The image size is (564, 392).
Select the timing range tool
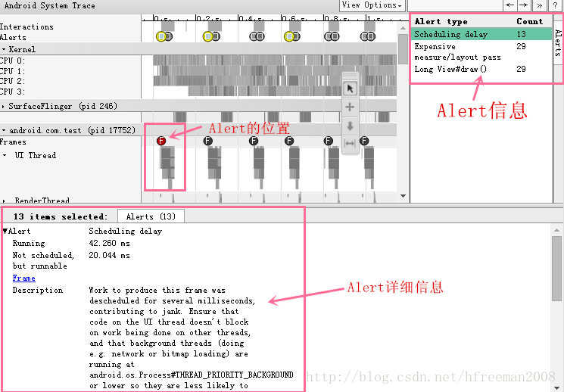tap(350, 144)
